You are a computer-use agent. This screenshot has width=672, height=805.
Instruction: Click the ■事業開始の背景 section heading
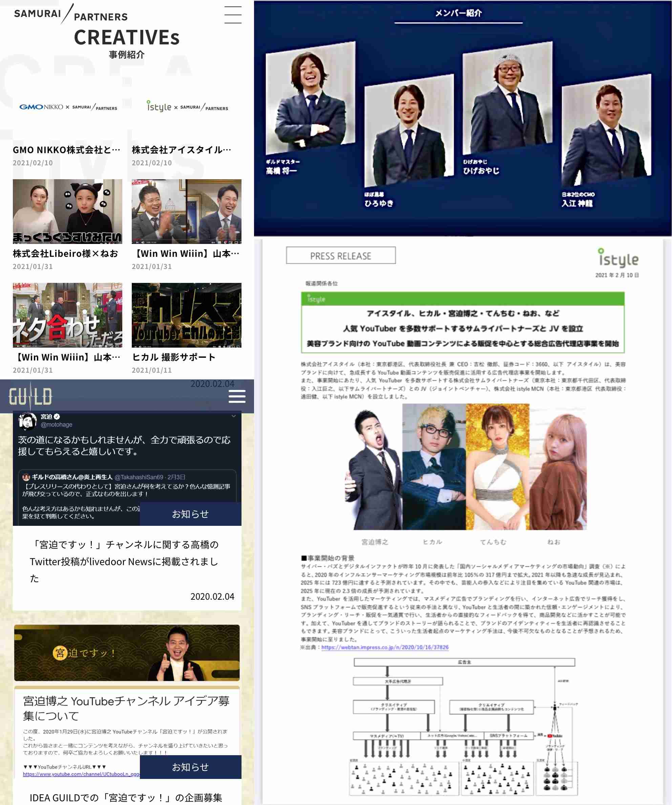328,558
